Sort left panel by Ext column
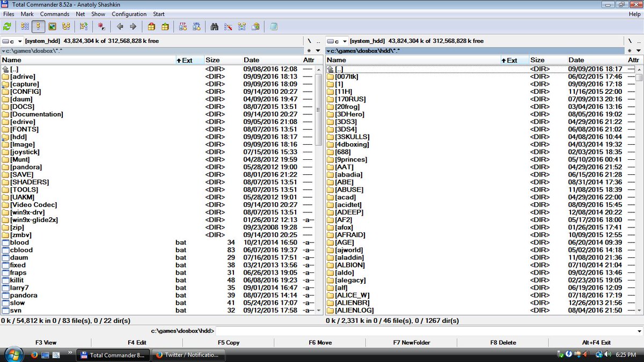Viewport: 644px width, 362px height. tap(189, 60)
